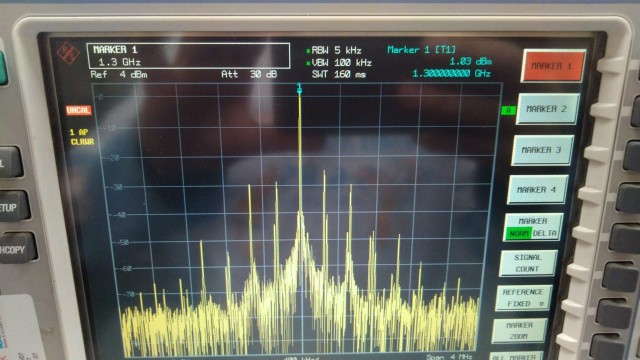Click the Att 30 dB attenuation label
Image resolution: width=640 pixels, height=360 pixels.
coord(249,74)
